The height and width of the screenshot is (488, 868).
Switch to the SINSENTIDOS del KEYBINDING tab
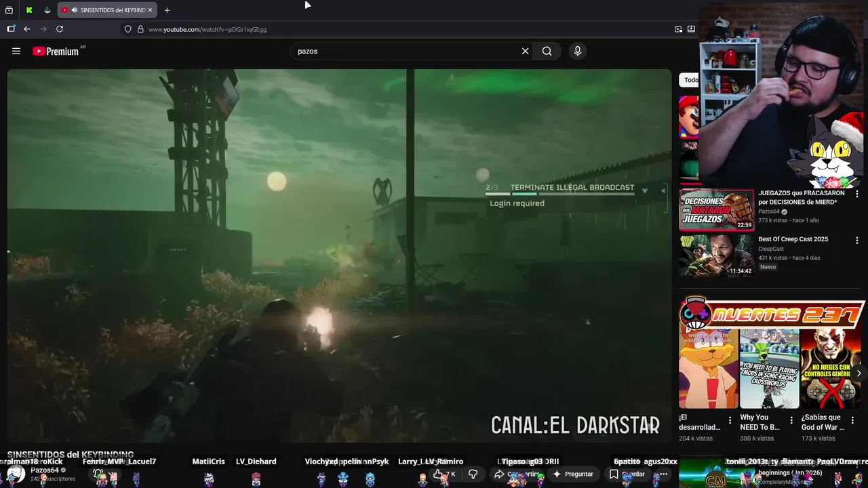pyautogui.click(x=107, y=10)
